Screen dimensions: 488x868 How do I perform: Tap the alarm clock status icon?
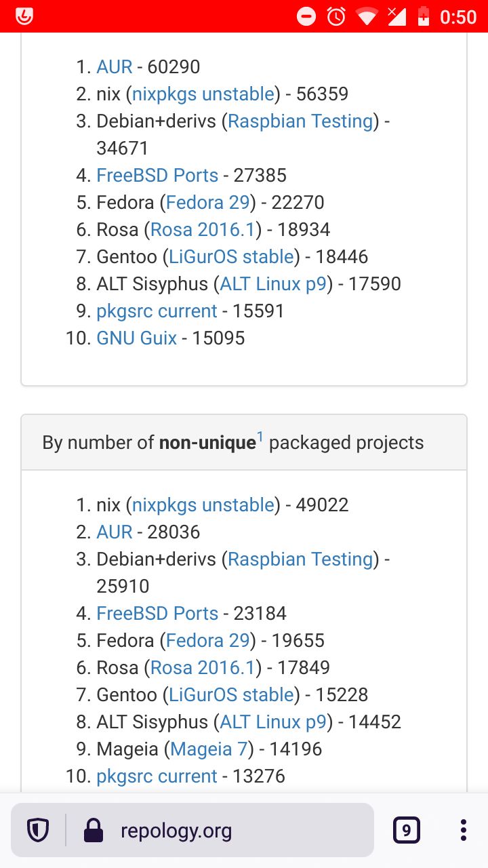[336, 16]
